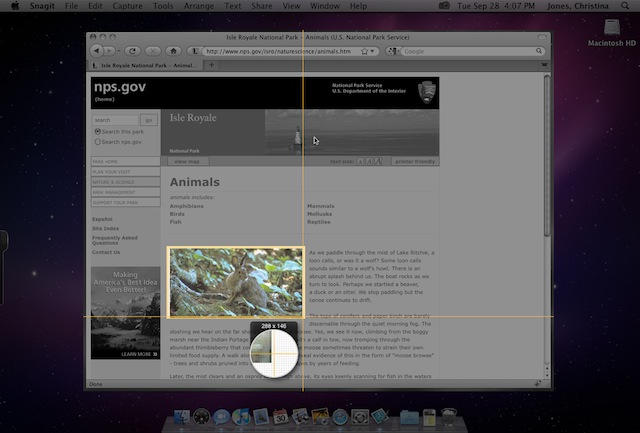Click the NPS arrowhead logo
640x433 pixels.
[x=427, y=92]
